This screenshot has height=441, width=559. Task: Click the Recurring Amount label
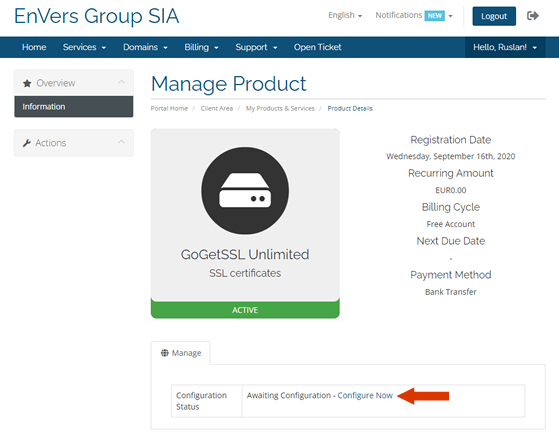[451, 173]
